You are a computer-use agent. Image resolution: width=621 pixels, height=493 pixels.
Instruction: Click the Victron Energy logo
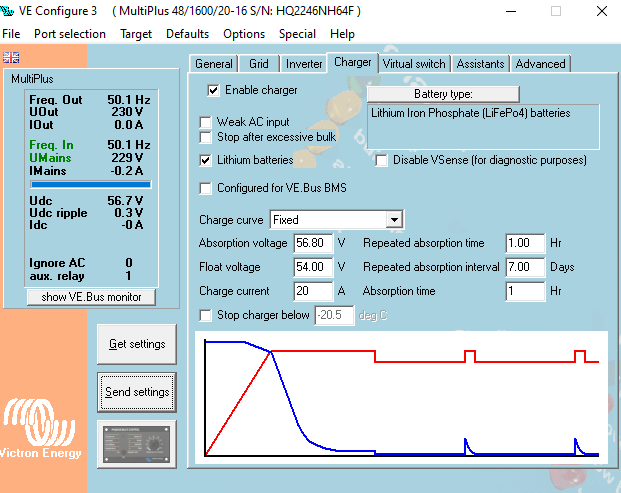coord(40,428)
